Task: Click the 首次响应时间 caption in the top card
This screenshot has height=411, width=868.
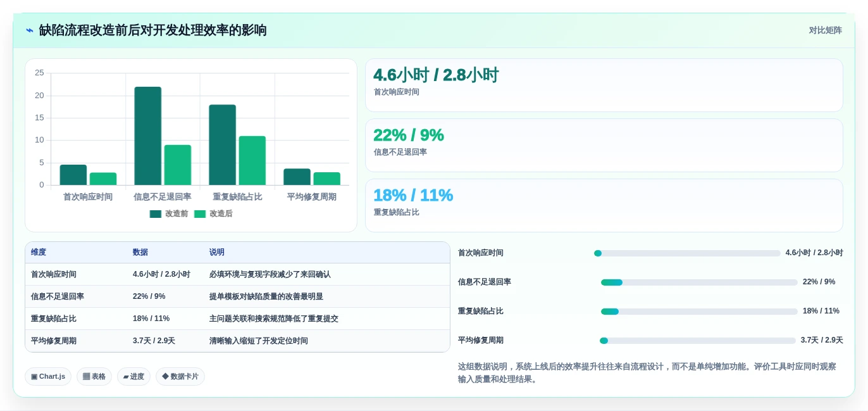Action: click(396, 92)
